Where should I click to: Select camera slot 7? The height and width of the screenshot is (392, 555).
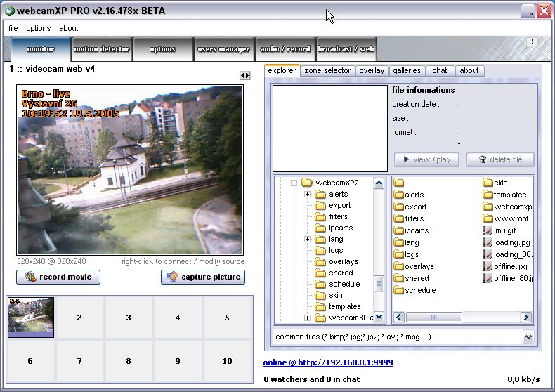coord(79,361)
